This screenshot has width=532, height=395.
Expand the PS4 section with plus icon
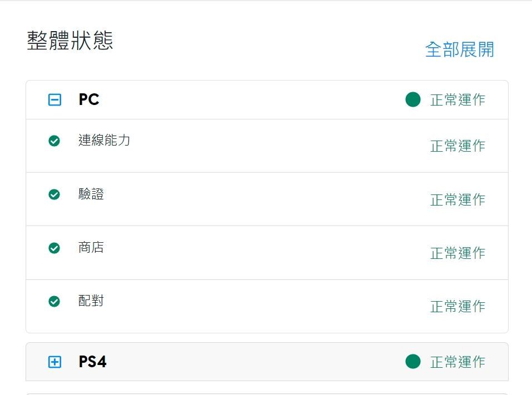click(54, 362)
